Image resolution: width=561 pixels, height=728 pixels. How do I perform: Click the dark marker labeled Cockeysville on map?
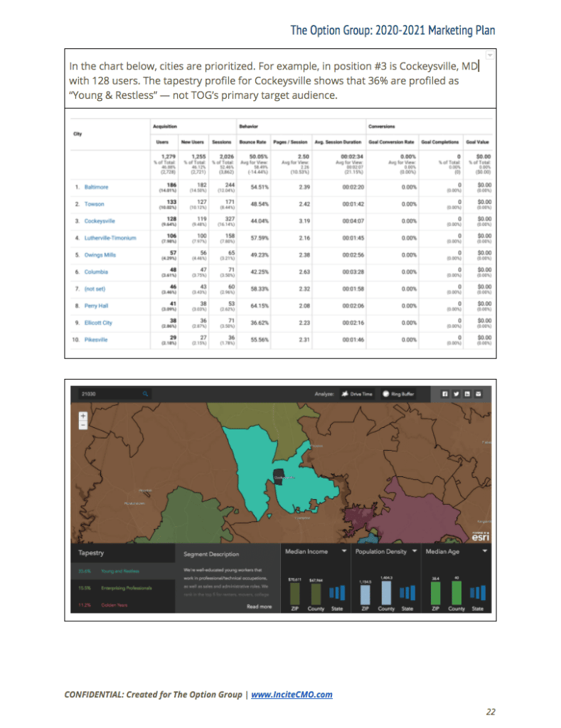point(279,477)
